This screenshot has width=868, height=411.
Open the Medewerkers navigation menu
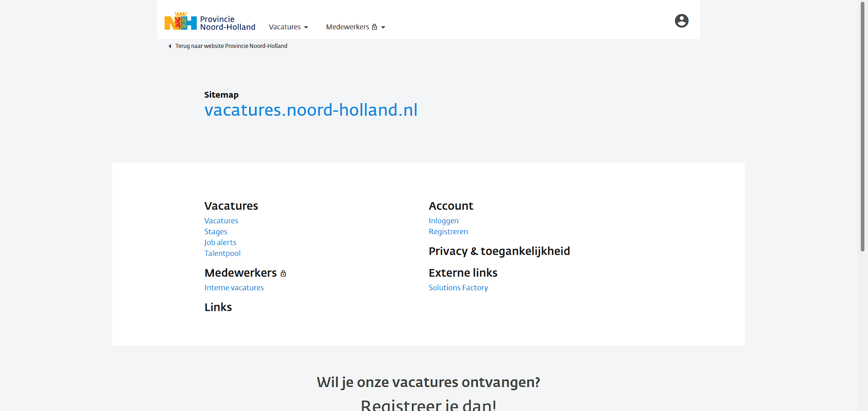pyautogui.click(x=347, y=27)
